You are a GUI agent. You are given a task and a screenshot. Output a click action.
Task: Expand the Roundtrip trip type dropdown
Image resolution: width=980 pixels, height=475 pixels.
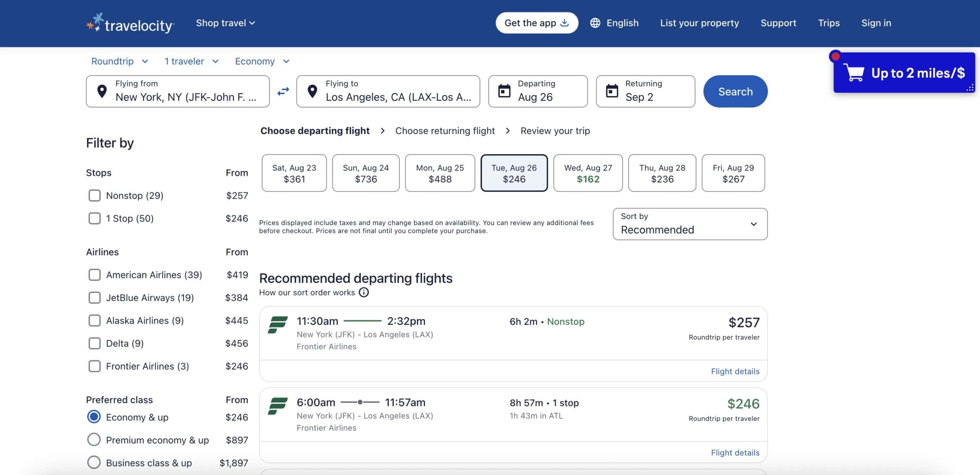click(119, 61)
